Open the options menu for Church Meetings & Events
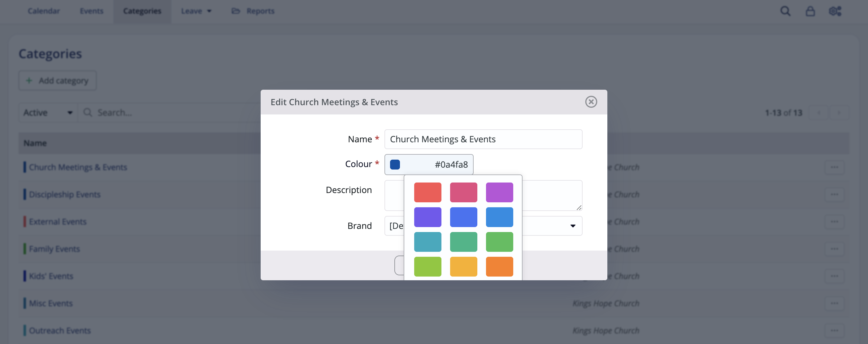 (x=835, y=167)
